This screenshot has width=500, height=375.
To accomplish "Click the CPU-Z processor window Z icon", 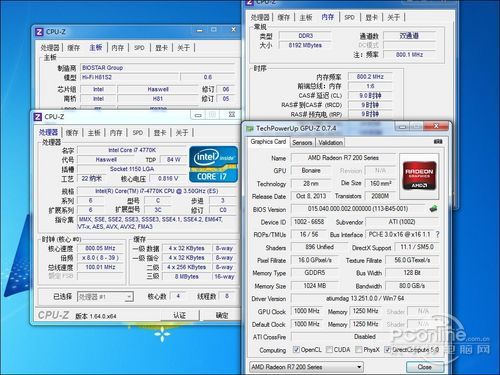I will pos(38,117).
